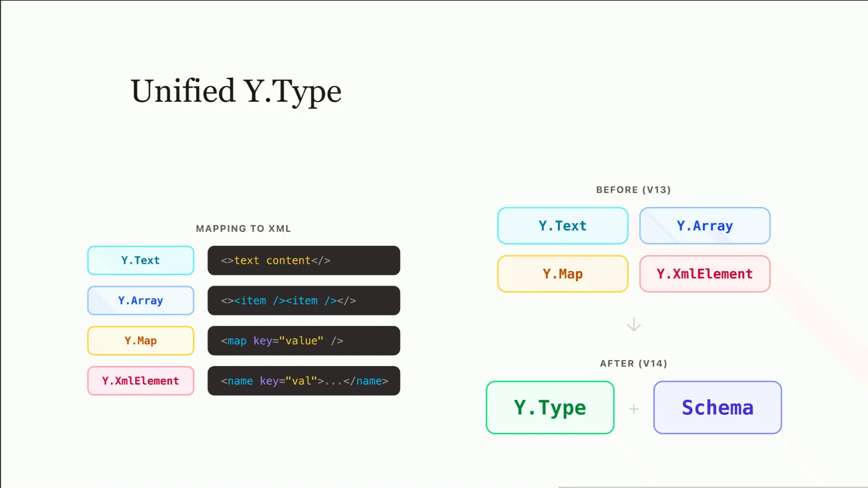Click Y.Map box under Before V13

click(x=563, y=274)
